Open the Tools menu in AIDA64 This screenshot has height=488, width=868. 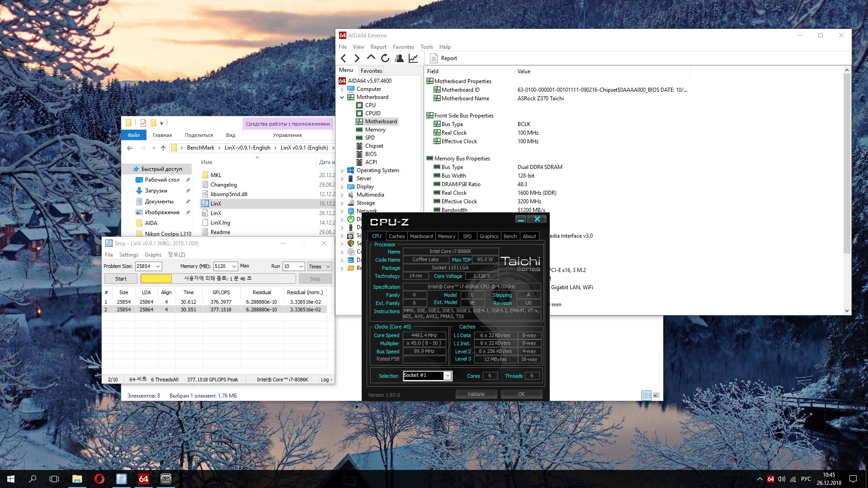point(426,47)
